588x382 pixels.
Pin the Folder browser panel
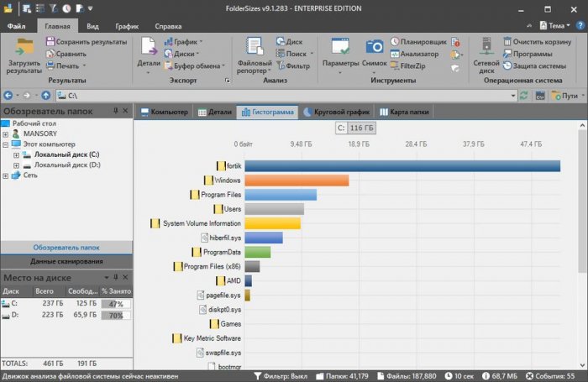point(116,111)
